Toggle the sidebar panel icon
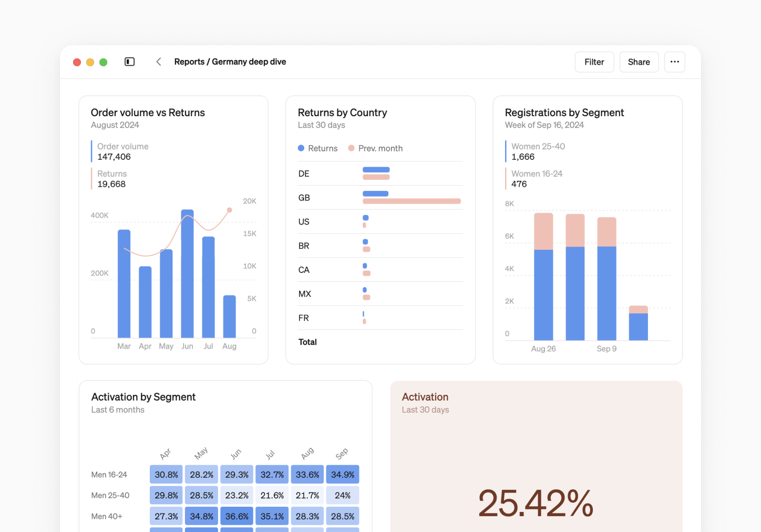Viewport: 761px width, 532px height. [x=129, y=62]
